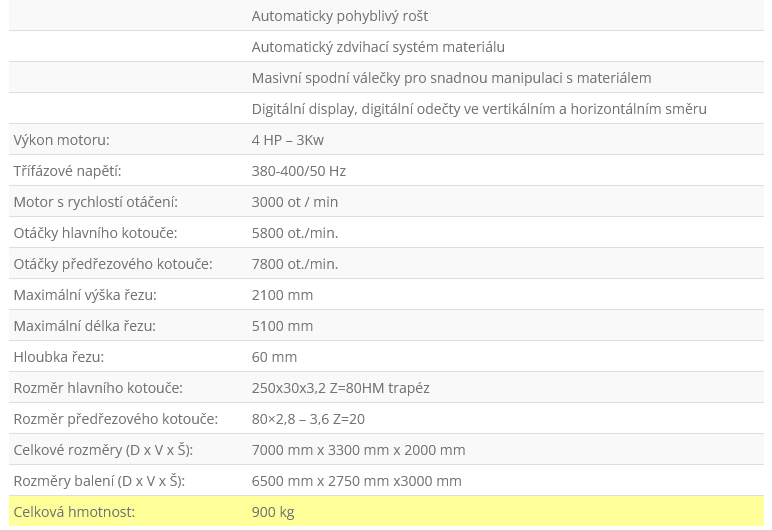Click the Hloubka řezu label
Image resolution: width=772 pixels, height=530 pixels.
[x=59, y=357]
